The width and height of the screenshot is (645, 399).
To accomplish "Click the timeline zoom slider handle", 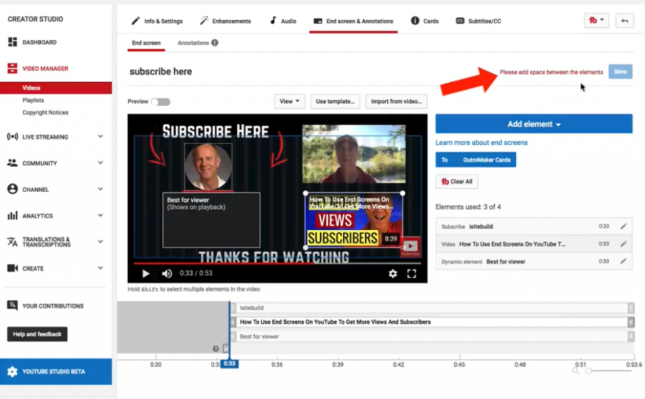I will 589,371.
